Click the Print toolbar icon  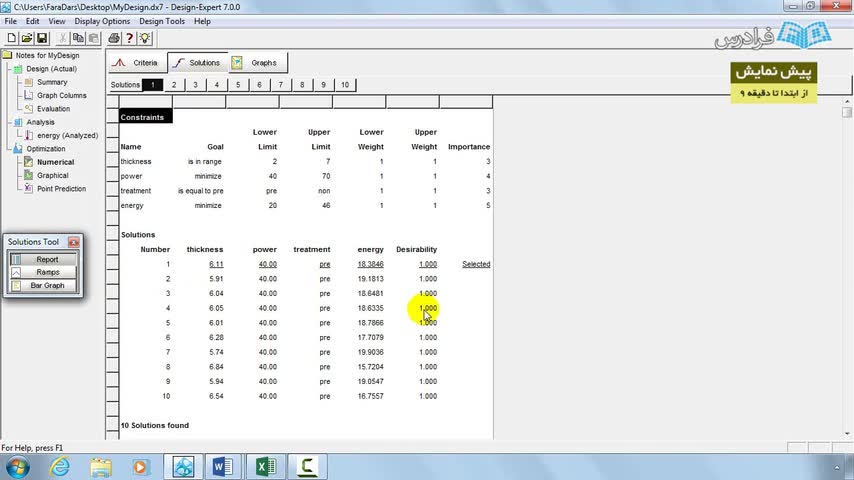[x=114, y=38]
